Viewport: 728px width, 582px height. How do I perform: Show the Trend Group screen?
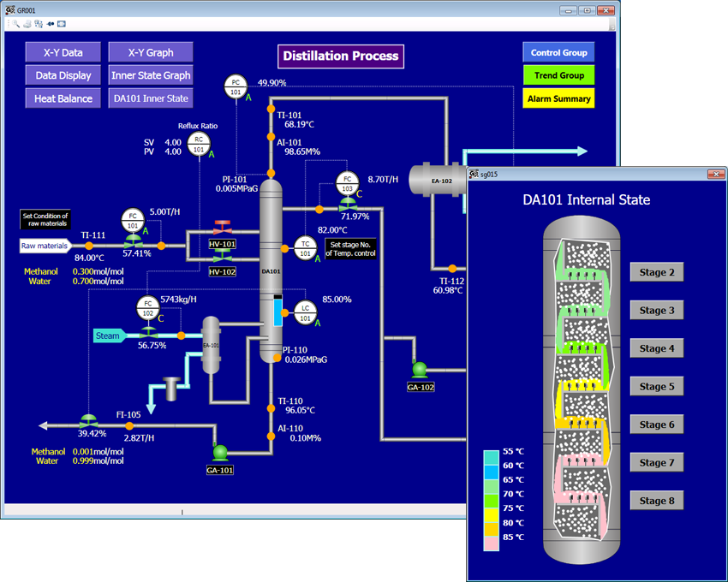click(558, 75)
